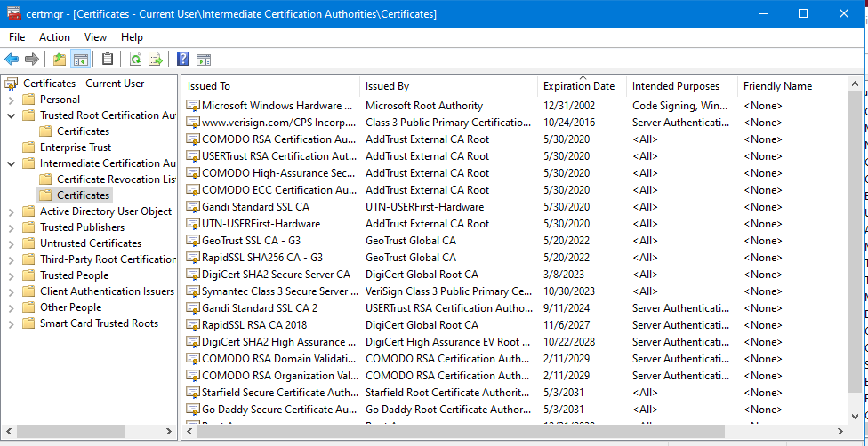Click the clipboard toolbar icon
868x446 pixels.
(108, 59)
